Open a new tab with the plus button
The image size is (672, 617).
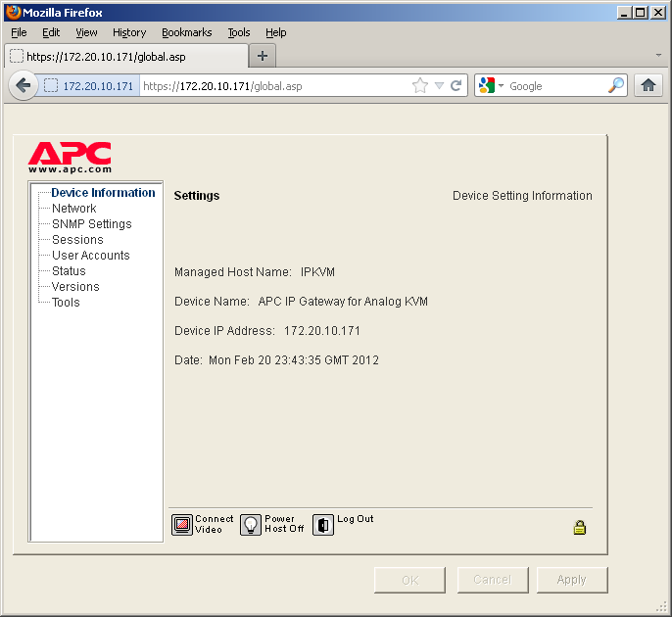click(262, 56)
